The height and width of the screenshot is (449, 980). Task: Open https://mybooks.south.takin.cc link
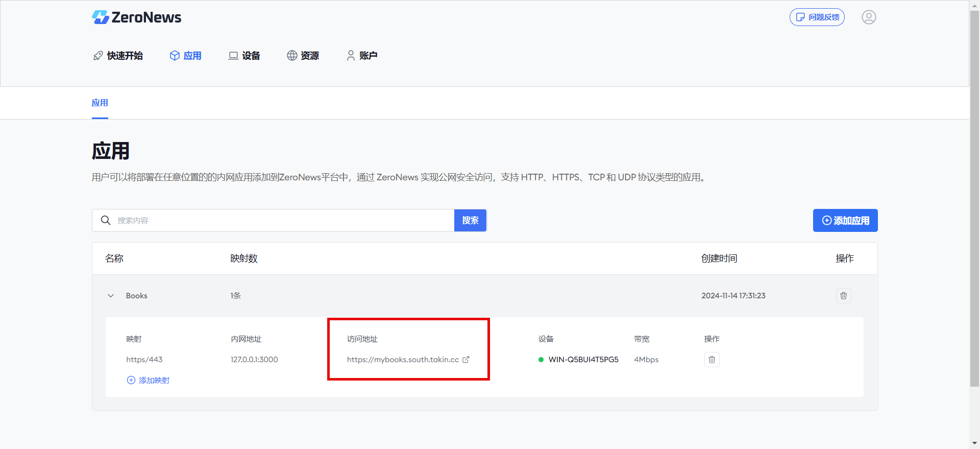pyautogui.click(x=403, y=360)
